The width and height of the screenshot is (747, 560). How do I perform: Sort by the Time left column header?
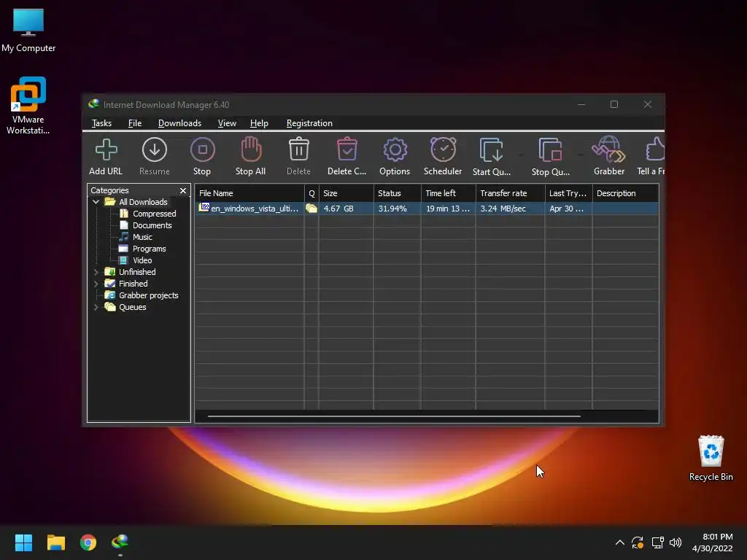tap(449, 193)
